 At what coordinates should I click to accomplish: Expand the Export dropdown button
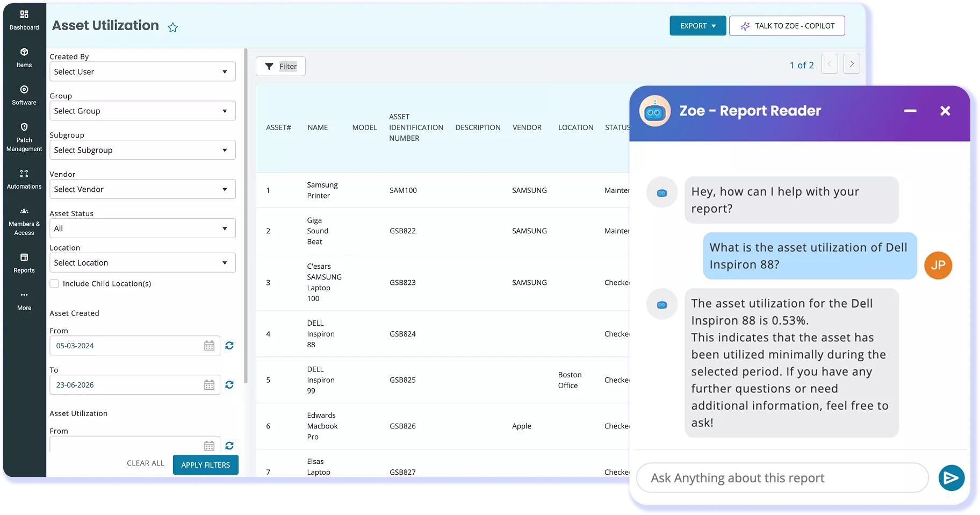pyautogui.click(x=697, y=26)
